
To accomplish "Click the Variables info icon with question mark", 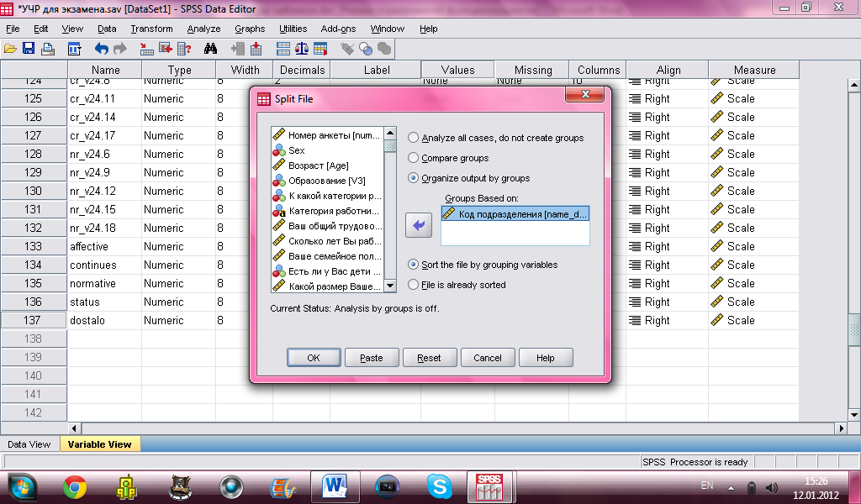I will (184, 49).
